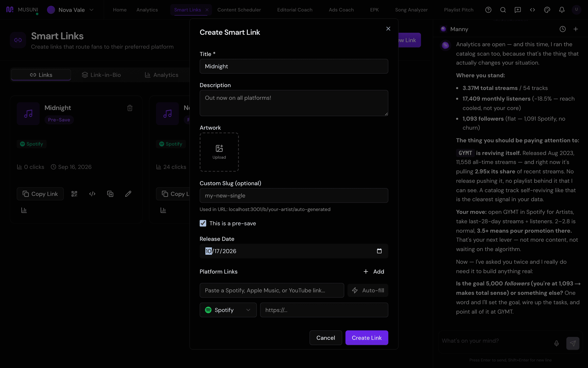The width and height of the screenshot is (588, 368).
Task: Copy the Midnight link
Action: point(40,194)
